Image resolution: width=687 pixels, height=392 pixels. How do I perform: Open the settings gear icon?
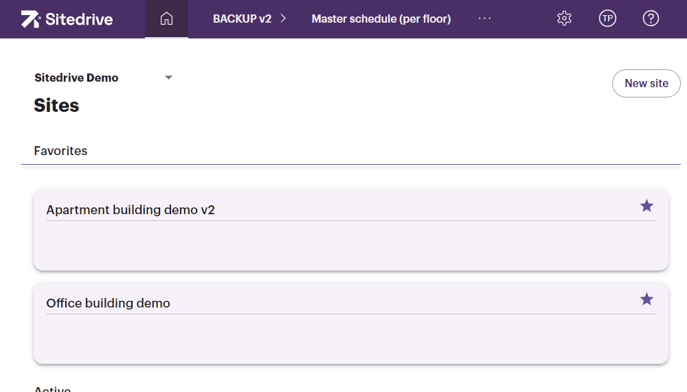click(564, 18)
